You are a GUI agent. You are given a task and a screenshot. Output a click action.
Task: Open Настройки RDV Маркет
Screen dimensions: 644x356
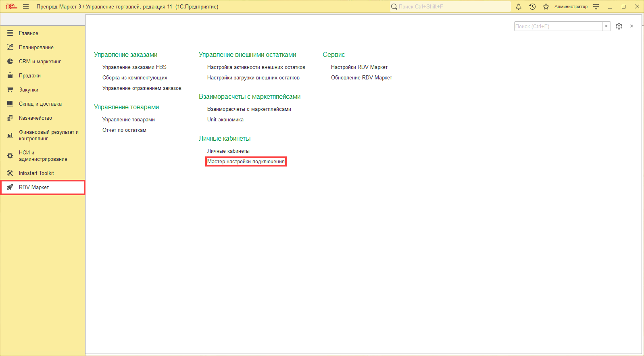[x=359, y=67]
